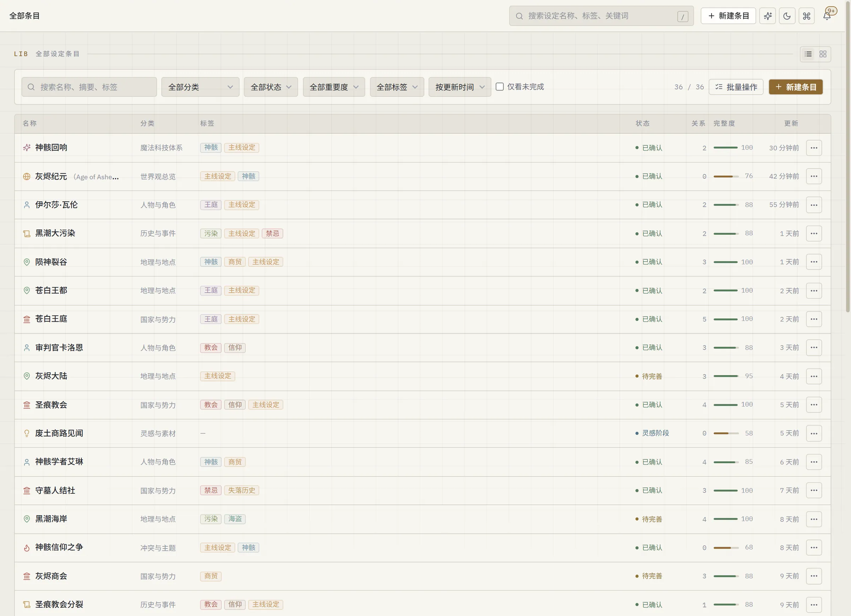This screenshot has height=616, width=851.
Task: Click the globe icon beside 灰烬纪元
Action: [27, 176]
